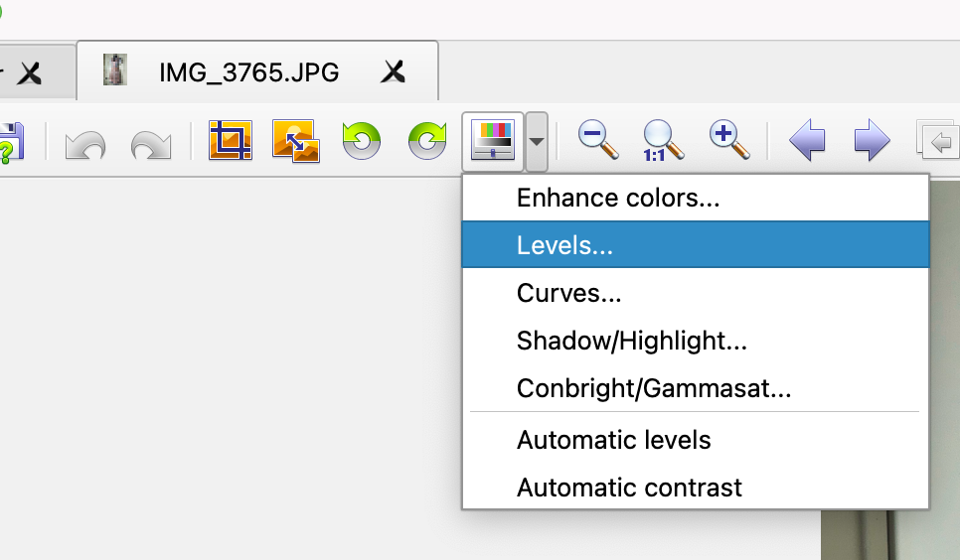Rotate image clockwise
This screenshot has height=560, width=960.
pyautogui.click(x=427, y=141)
